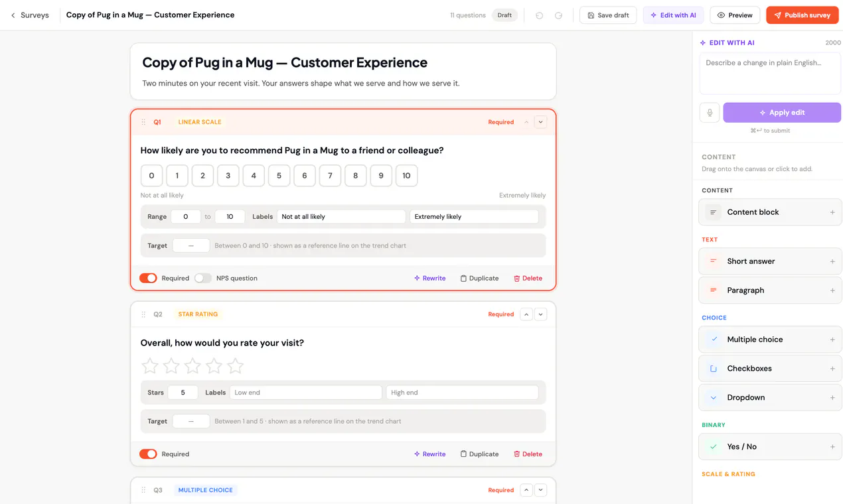Publish the survey
Image resolution: width=843 pixels, height=504 pixels.
[x=802, y=15]
